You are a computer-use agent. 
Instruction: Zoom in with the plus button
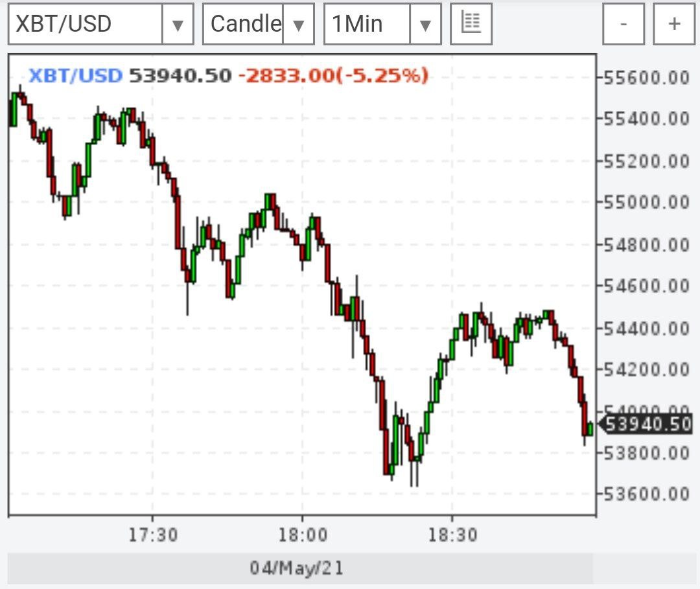pyautogui.click(x=674, y=24)
